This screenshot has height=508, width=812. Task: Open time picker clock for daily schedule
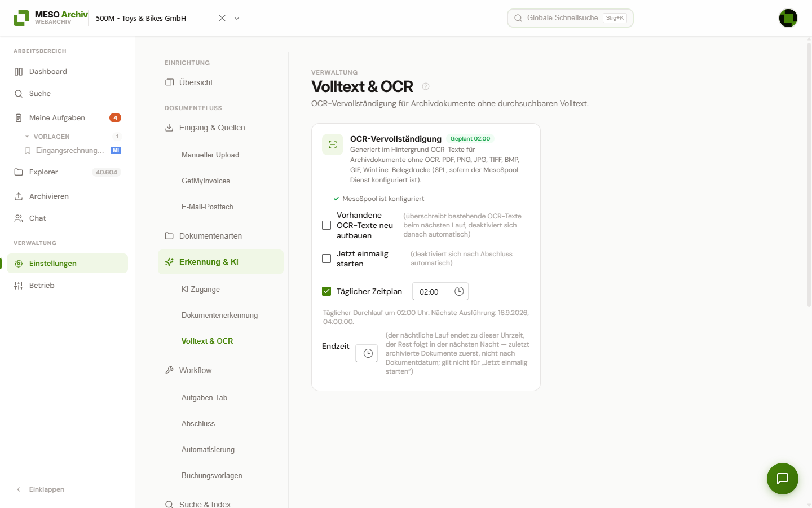459,291
